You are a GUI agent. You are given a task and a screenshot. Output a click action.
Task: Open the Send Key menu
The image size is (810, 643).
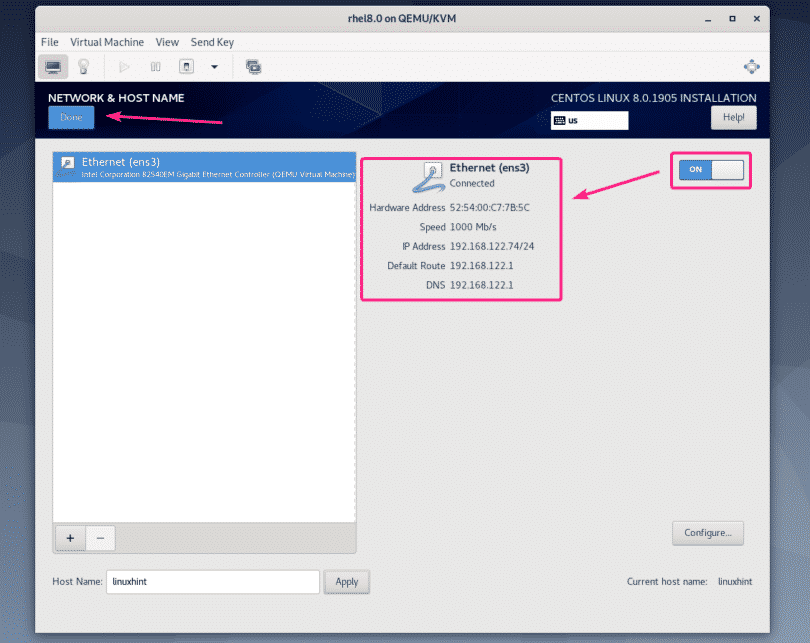[212, 42]
